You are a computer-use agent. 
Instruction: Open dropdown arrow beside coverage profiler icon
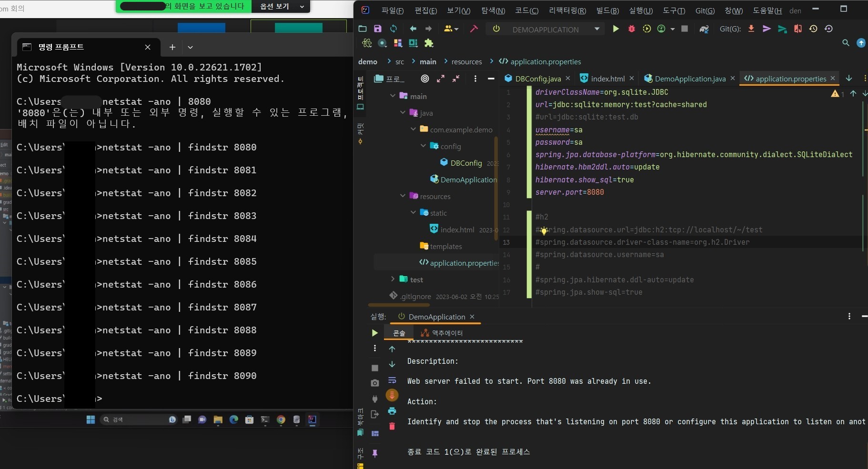coord(672,29)
